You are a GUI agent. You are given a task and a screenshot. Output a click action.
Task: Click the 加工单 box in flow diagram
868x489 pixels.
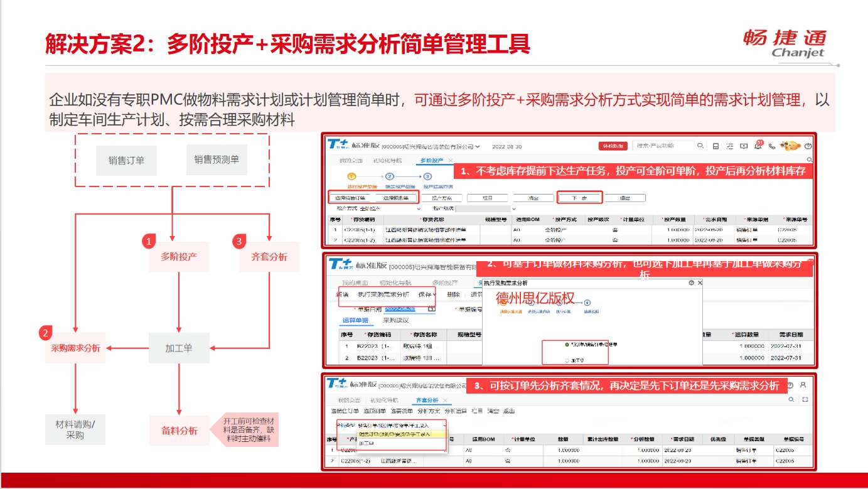click(x=179, y=348)
